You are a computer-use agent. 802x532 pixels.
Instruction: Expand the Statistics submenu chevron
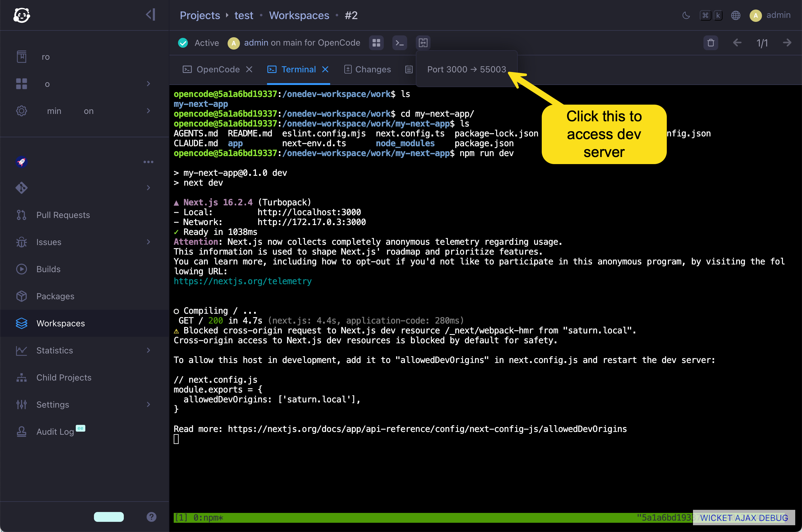[x=148, y=350]
